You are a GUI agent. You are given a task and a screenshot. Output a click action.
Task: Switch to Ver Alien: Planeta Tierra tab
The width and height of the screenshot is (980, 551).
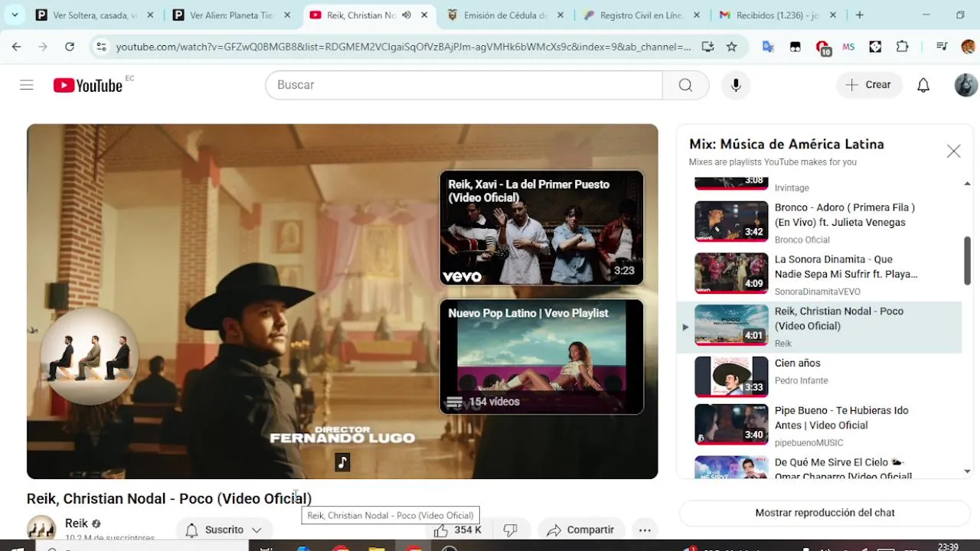pyautogui.click(x=231, y=15)
